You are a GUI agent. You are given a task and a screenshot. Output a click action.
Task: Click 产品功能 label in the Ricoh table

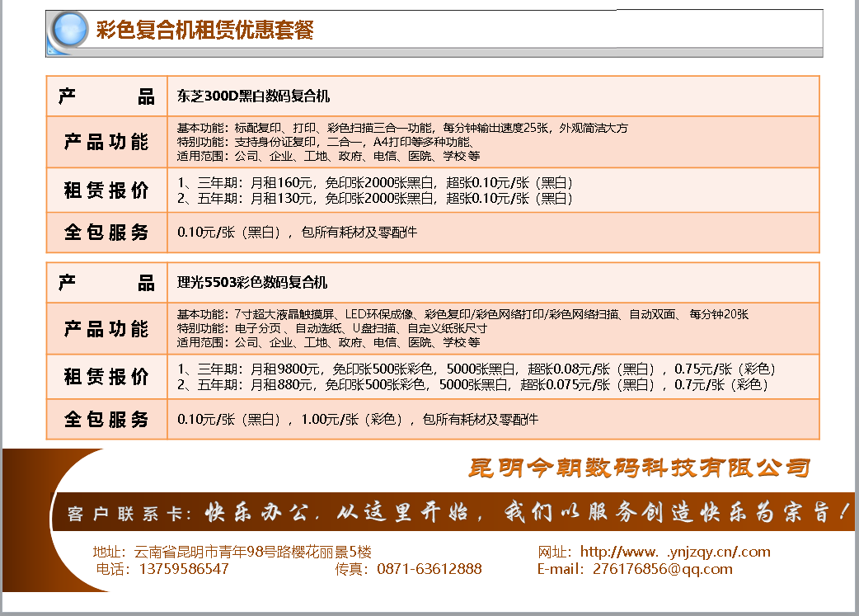click(107, 329)
